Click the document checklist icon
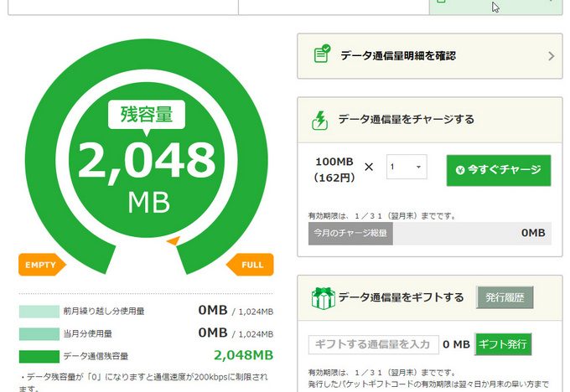The height and width of the screenshot is (392, 570). [322, 54]
